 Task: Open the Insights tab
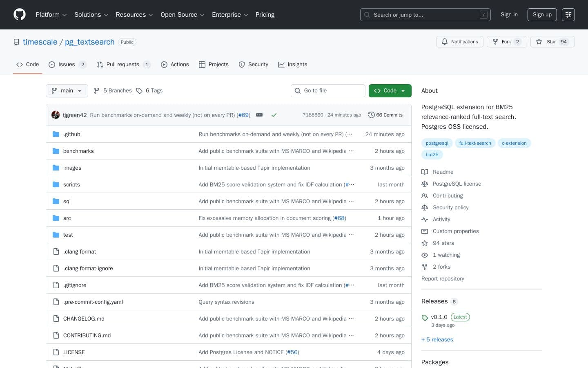[x=293, y=64]
